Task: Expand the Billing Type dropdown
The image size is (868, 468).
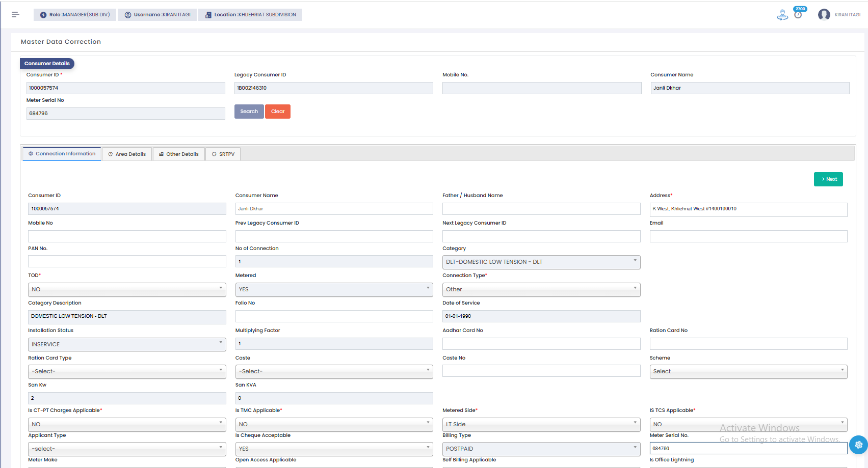Action: click(x=541, y=449)
